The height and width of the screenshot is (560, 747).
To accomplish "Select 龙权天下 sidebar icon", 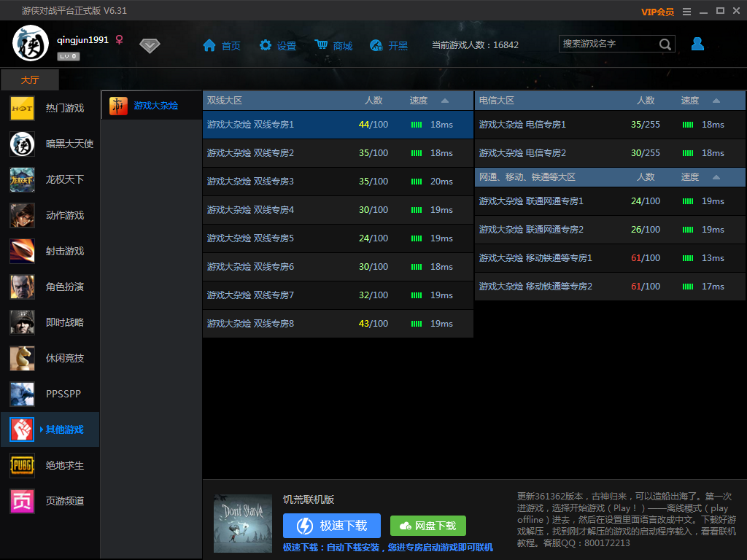I will 23,179.
